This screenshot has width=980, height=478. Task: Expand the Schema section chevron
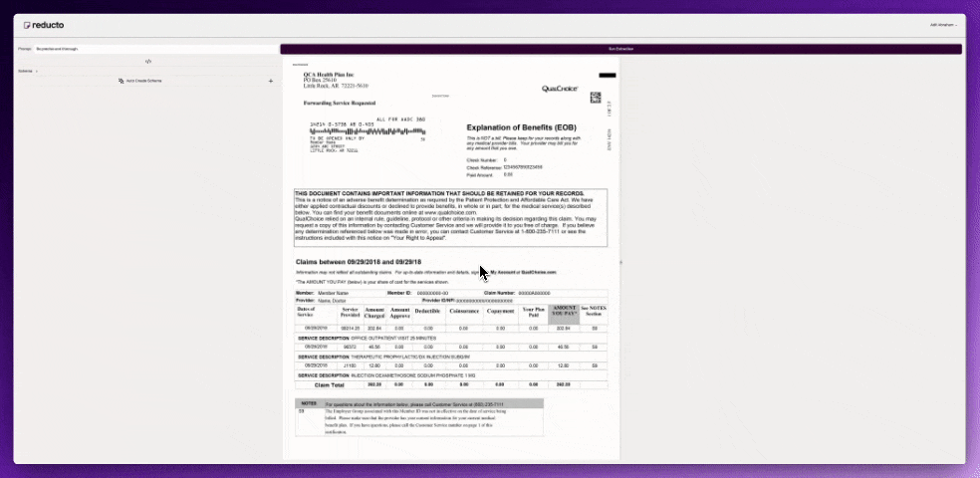pos(37,72)
